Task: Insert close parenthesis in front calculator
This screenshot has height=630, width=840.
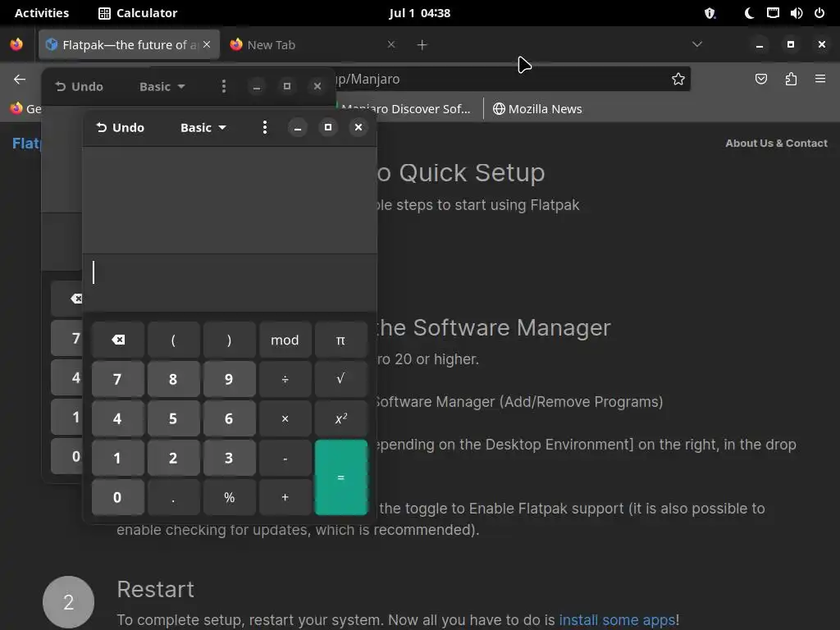Action: click(230, 340)
